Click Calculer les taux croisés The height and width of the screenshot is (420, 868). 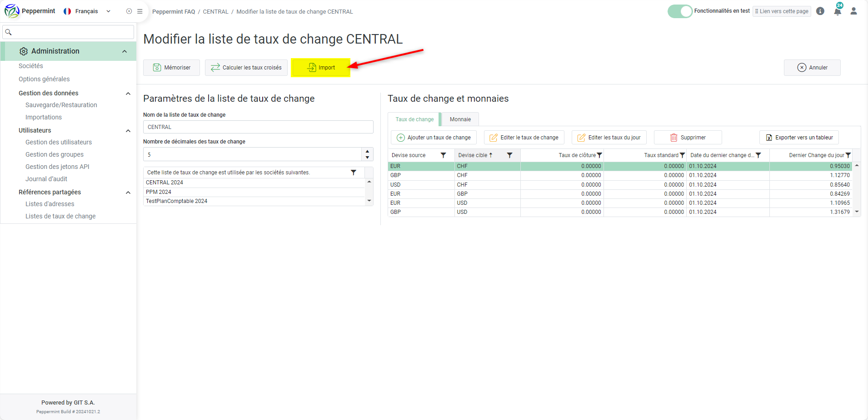(x=246, y=68)
